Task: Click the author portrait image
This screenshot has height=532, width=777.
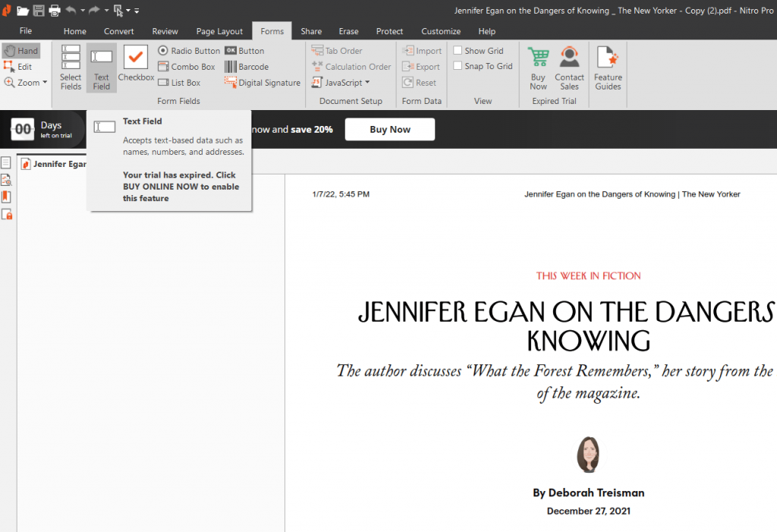Action: point(588,454)
